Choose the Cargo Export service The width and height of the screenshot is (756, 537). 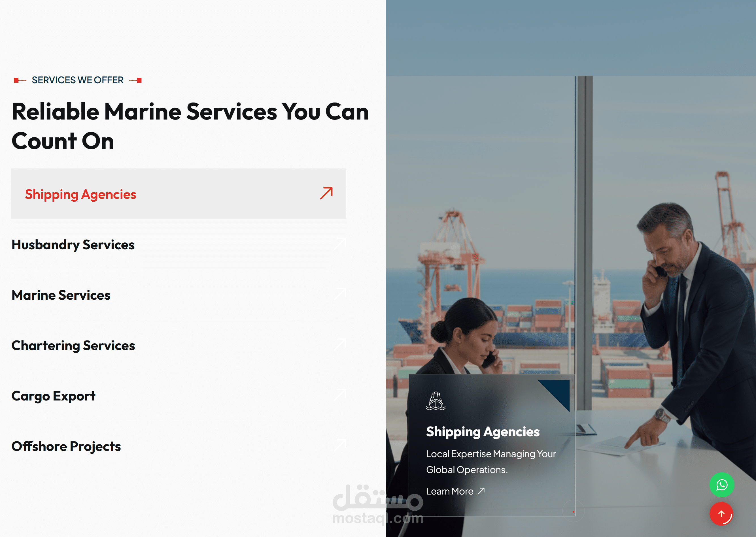coord(53,396)
